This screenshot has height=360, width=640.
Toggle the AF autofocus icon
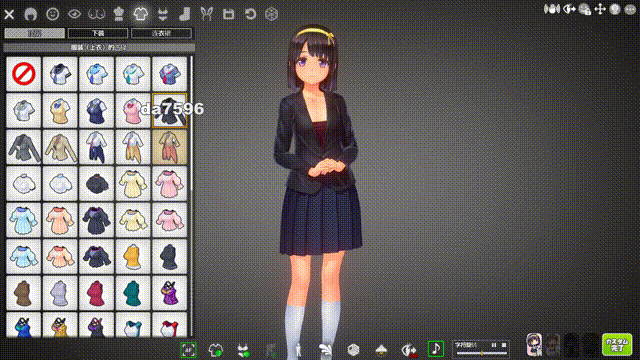tap(188, 350)
